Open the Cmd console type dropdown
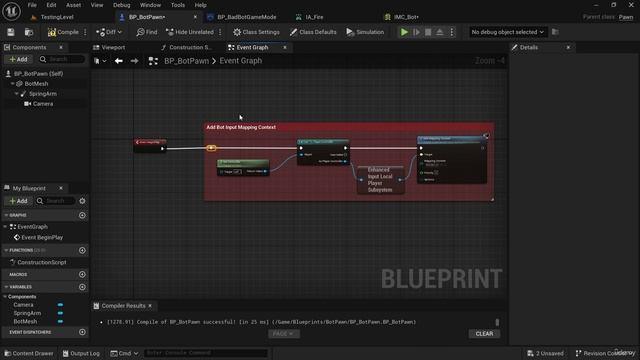This screenshot has height=360, width=640. coord(124,353)
